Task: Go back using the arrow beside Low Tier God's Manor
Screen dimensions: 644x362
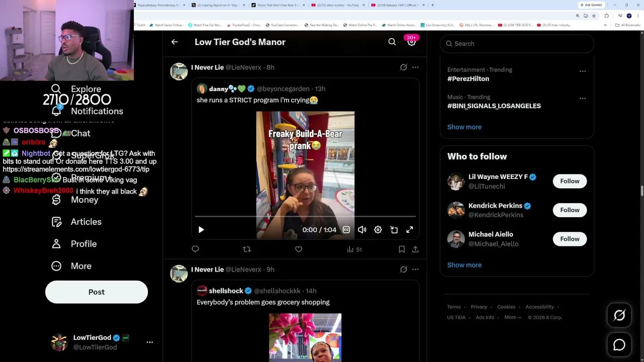Action: coord(175,42)
